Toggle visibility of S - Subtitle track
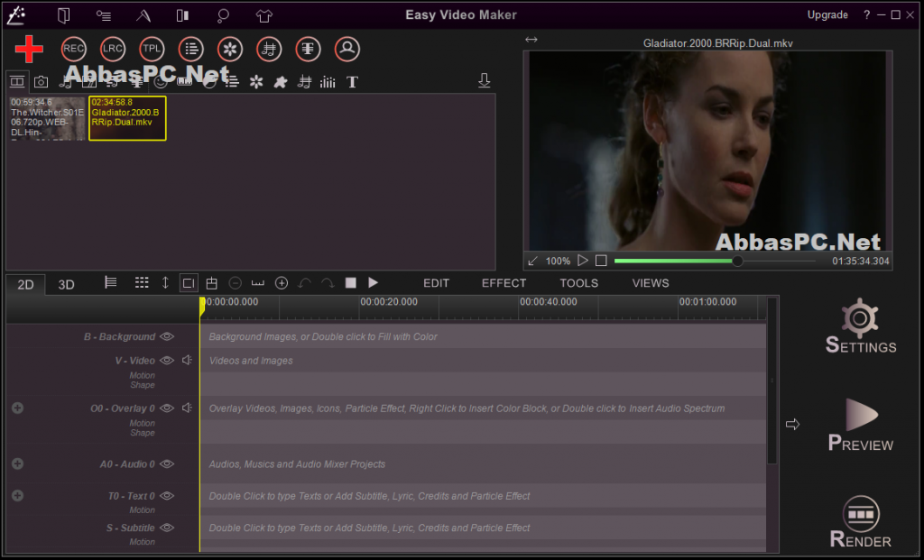 [167, 528]
